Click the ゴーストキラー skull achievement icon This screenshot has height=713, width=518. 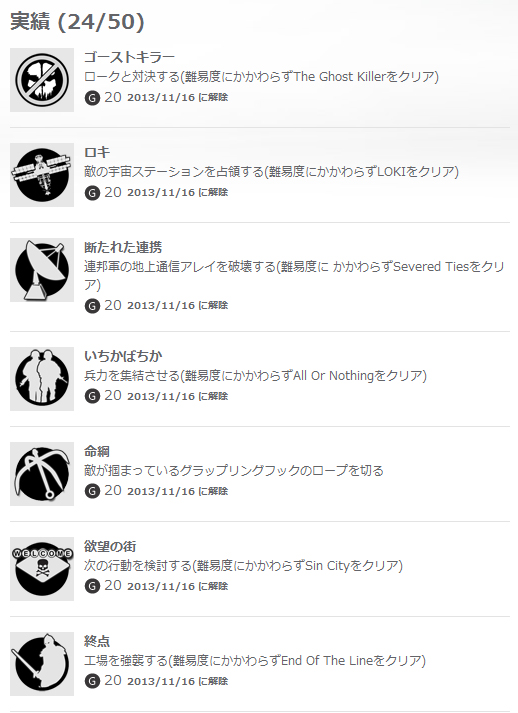coord(42,80)
